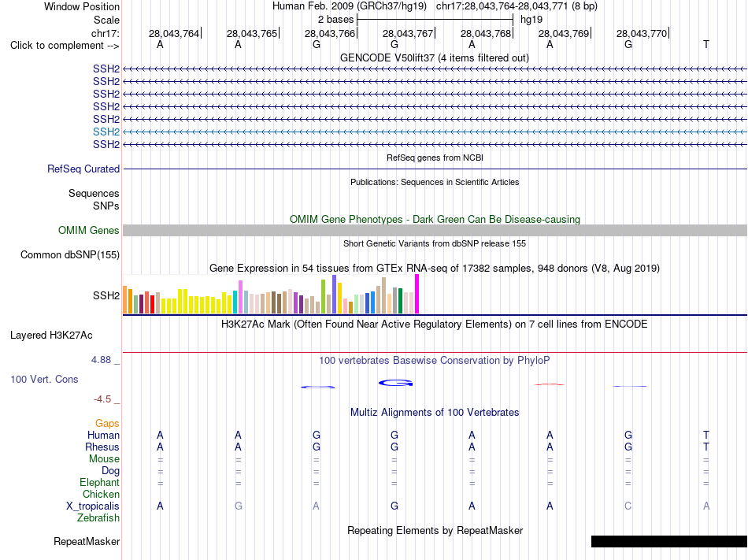Click the 100 Vert. Cons track label
The width and height of the screenshot is (748, 560).
(x=44, y=379)
